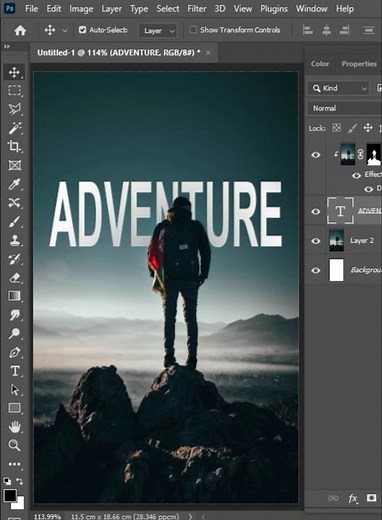
Task: Open the Edit Toolbar three-dots menu
Action: point(14,464)
